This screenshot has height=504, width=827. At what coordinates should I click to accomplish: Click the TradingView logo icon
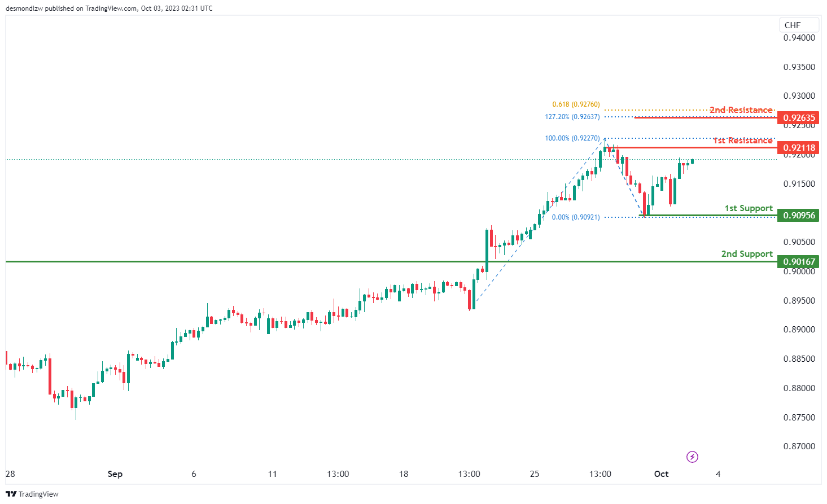(11, 494)
